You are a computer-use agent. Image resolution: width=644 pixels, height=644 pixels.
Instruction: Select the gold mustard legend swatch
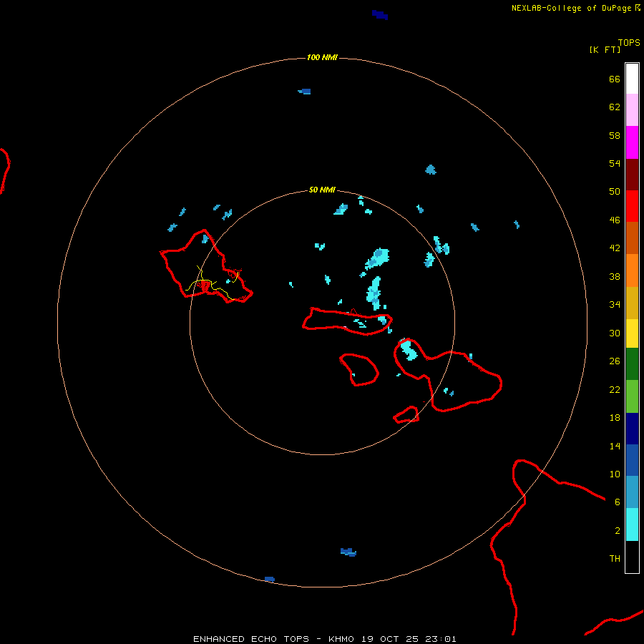[x=632, y=303]
